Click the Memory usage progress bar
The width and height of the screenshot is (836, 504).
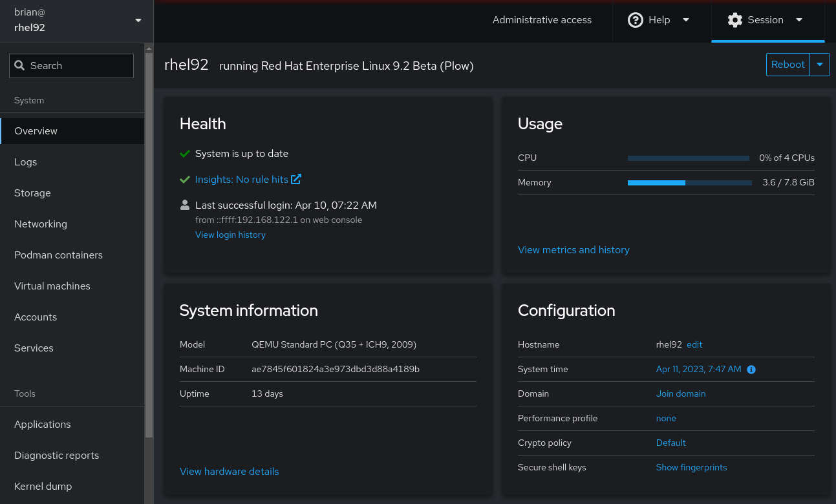(x=689, y=183)
